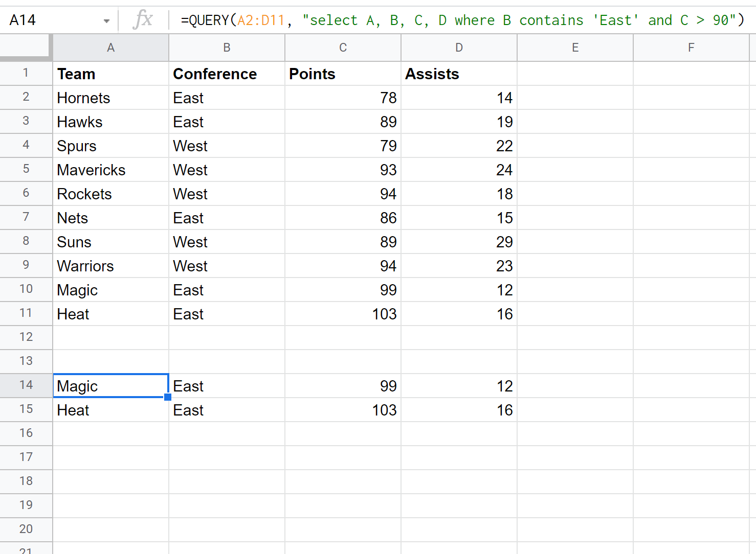Click the fx function icon

click(x=142, y=20)
